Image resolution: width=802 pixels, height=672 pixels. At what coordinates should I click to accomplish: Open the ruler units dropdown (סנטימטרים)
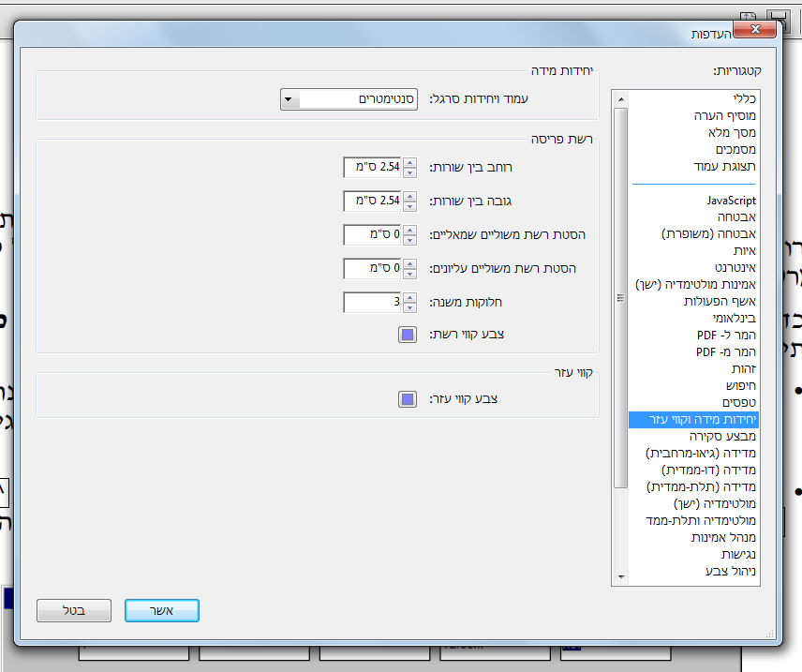tap(349, 99)
